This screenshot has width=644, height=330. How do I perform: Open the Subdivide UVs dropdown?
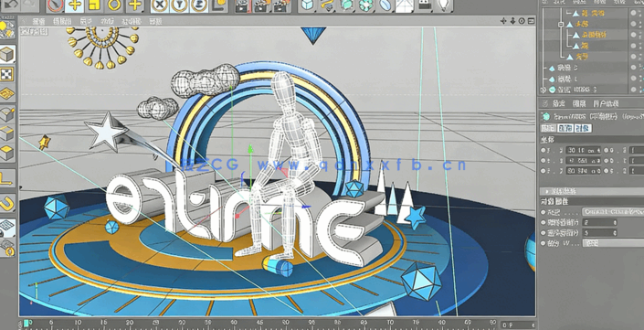[613, 243]
